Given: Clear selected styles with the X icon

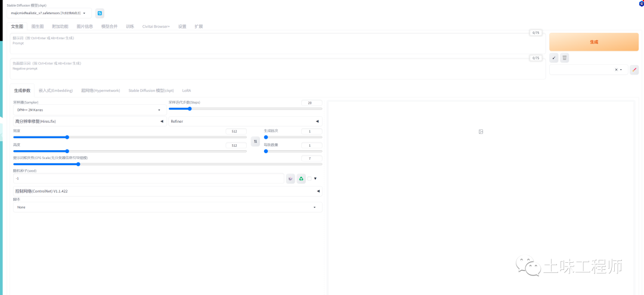Looking at the screenshot, I should [x=616, y=70].
